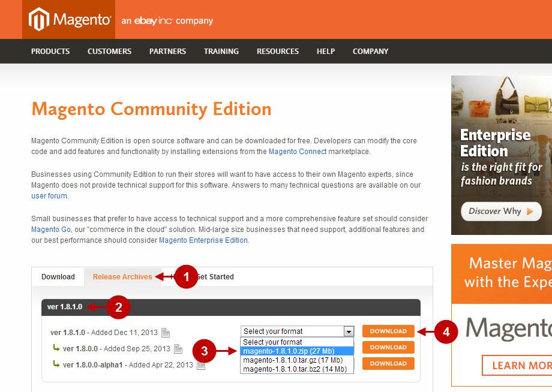Screen dimensions: 552x392
Task: Collapse the ver 1.8.1.0 section header
Action: [x=65, y=307]
